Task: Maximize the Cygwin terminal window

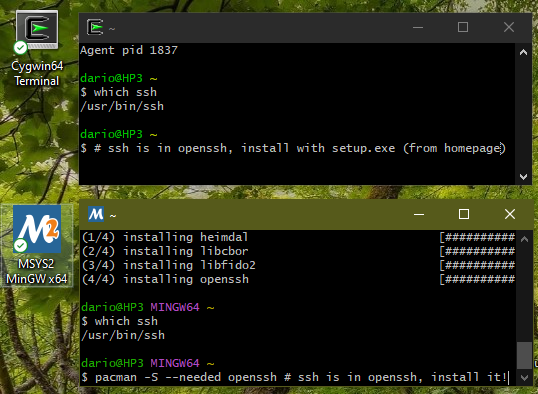Action: 463,27
